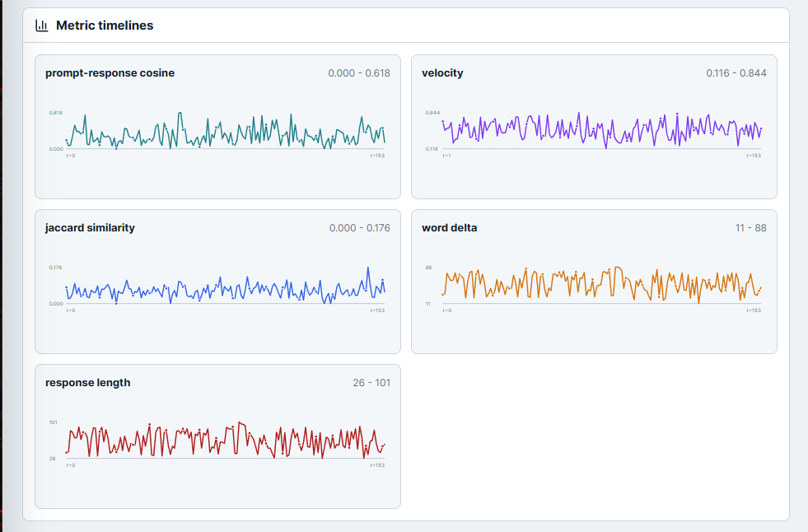Click the prompt-response cosine title

click(110, 73)
